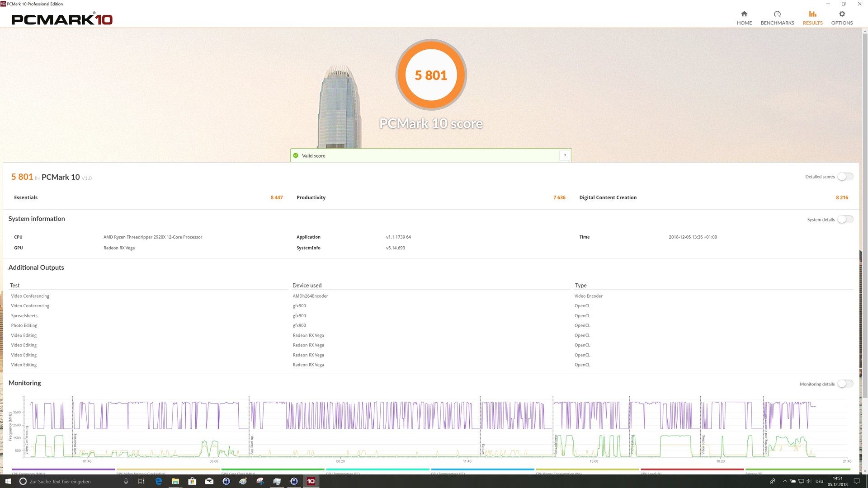Click the Digital Content Creation score label
The image size is (868, 488).
[x=608, y=197]
